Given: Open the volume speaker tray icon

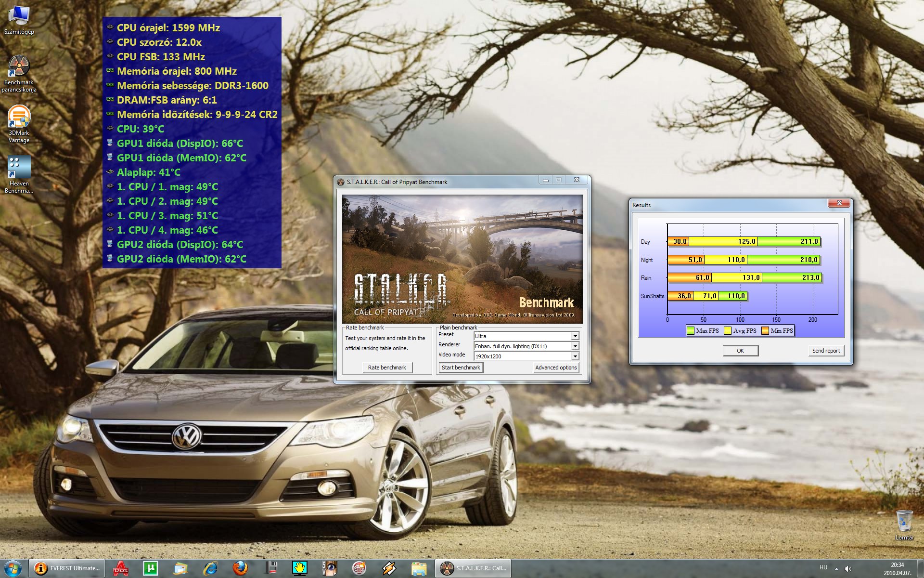Looking at the screenshot, I should pos(848,568).
